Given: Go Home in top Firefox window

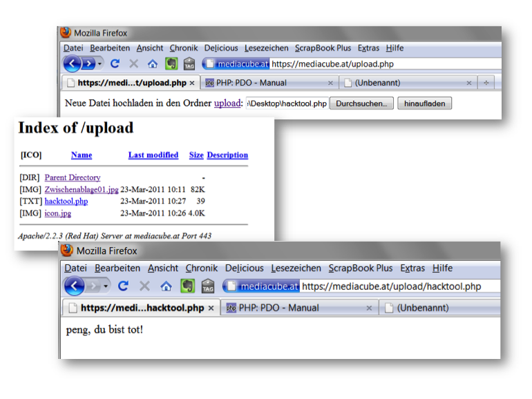Looking at the screenshot, I should pyautogui.click(x=152, y=64).
